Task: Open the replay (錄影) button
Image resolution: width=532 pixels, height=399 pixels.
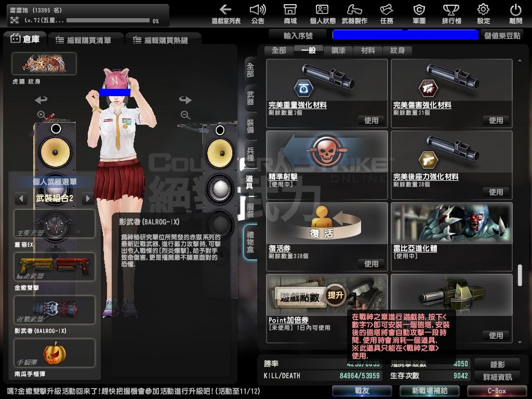Action: click(497, 364)
